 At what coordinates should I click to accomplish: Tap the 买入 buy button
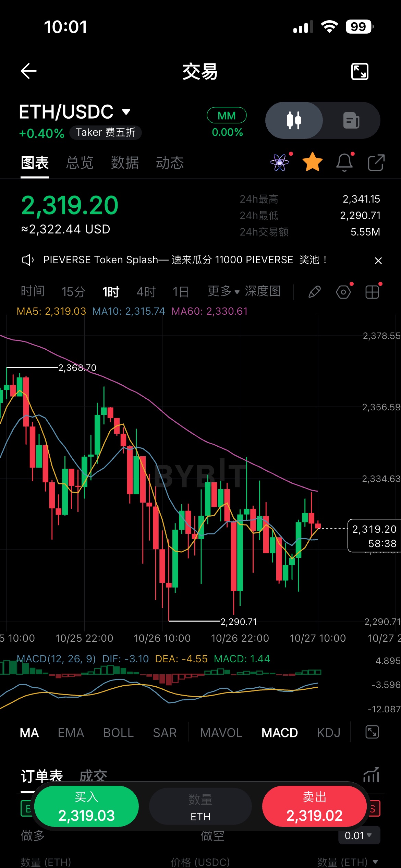click(86, 806)
